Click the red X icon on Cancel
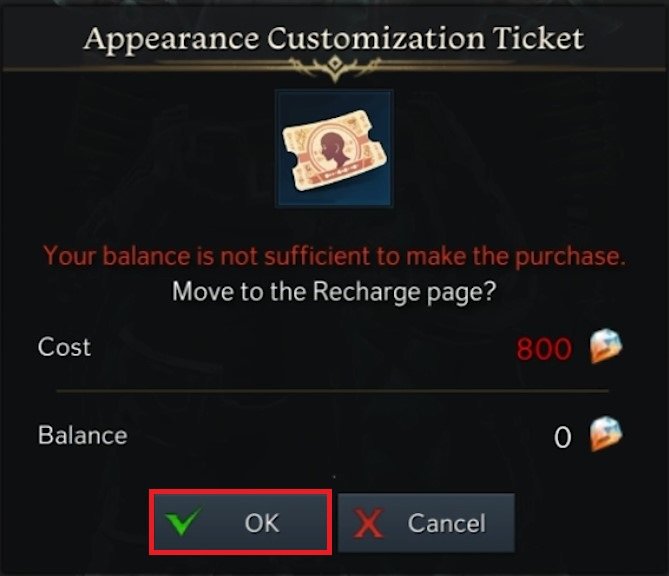The image size is (669, 576). click(371, 523)
